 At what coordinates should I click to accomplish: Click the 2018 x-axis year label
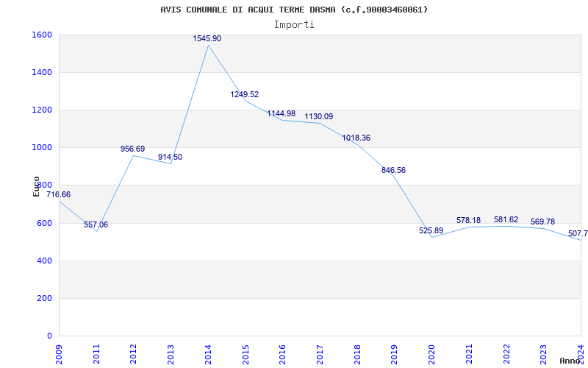357,354
